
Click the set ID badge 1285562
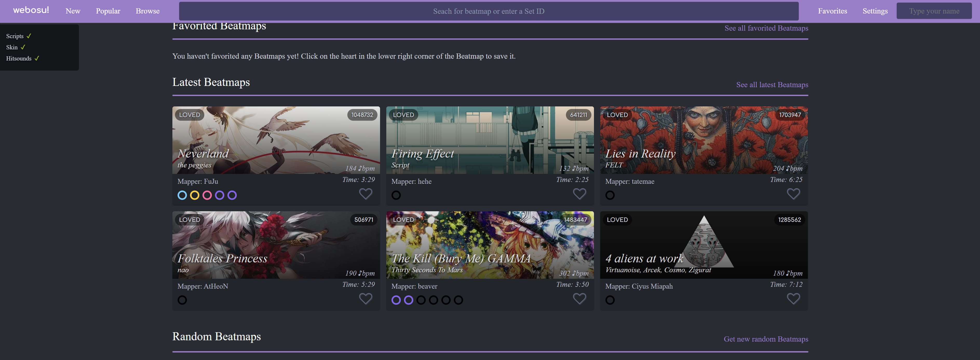click(x=789, y=220)
